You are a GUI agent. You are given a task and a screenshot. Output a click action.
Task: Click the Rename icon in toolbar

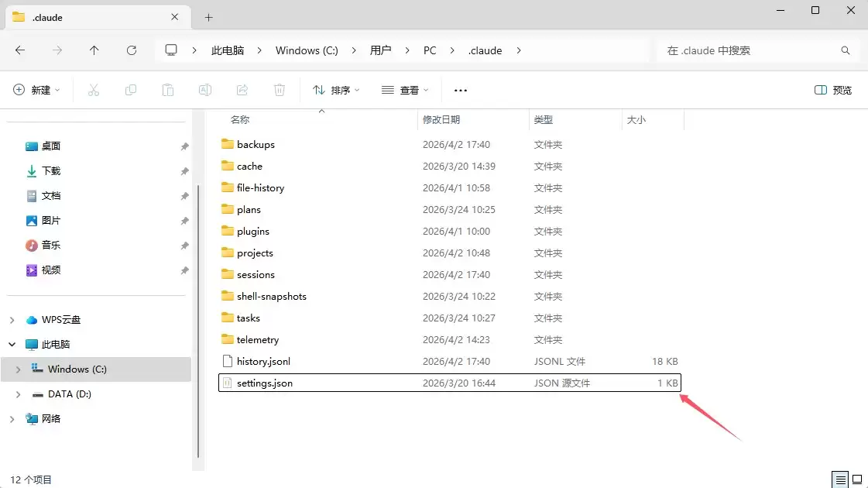point(205,91)
